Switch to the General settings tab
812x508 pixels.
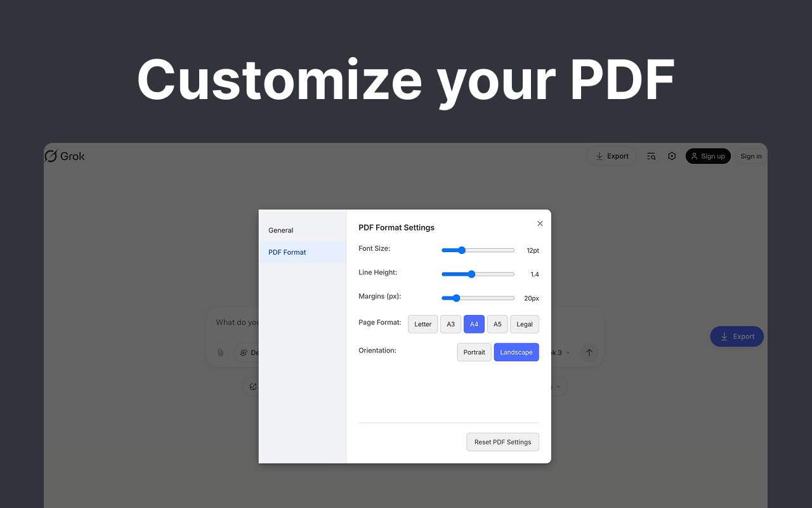tap(303, 231)
